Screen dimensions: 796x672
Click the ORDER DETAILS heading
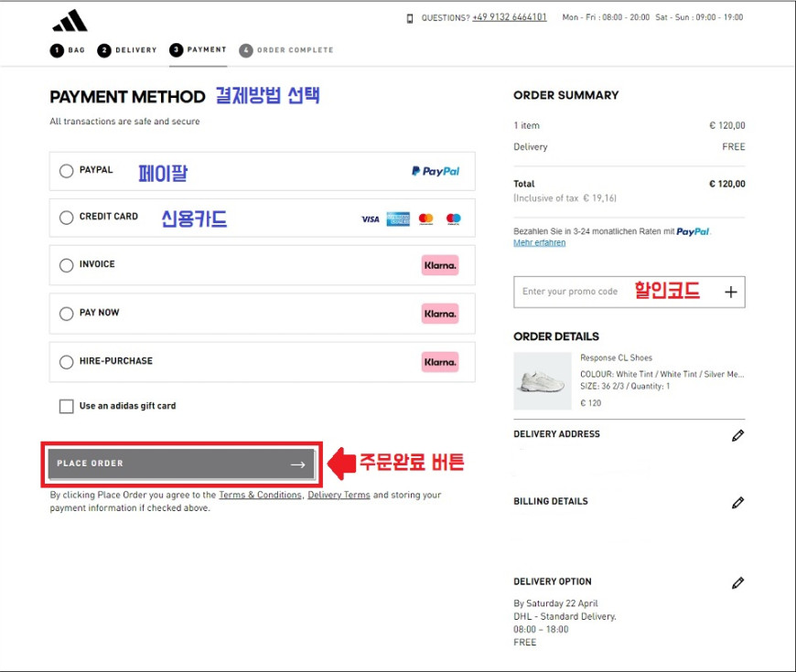(556, 336)
